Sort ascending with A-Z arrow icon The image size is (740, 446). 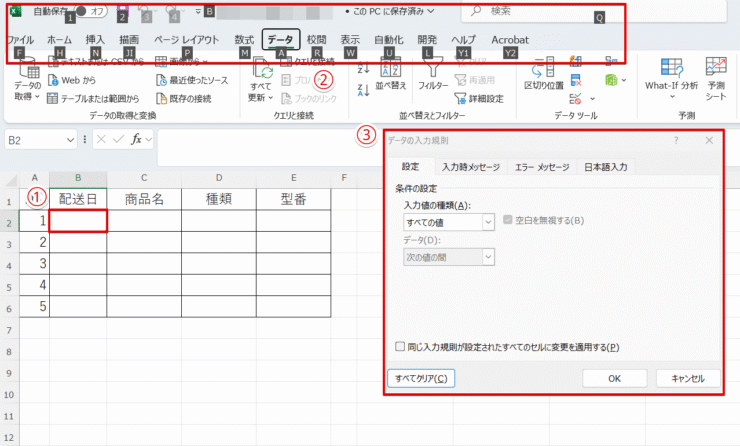363,67
